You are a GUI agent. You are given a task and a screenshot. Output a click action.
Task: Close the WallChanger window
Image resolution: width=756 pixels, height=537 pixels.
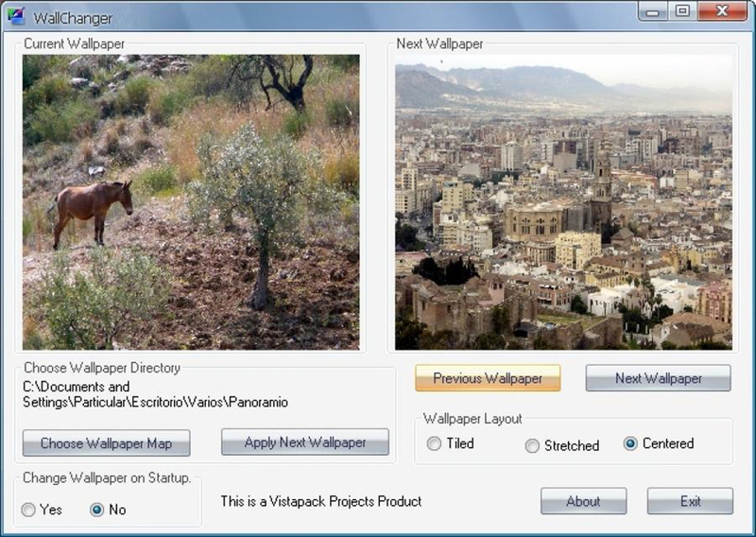point(722,11)
